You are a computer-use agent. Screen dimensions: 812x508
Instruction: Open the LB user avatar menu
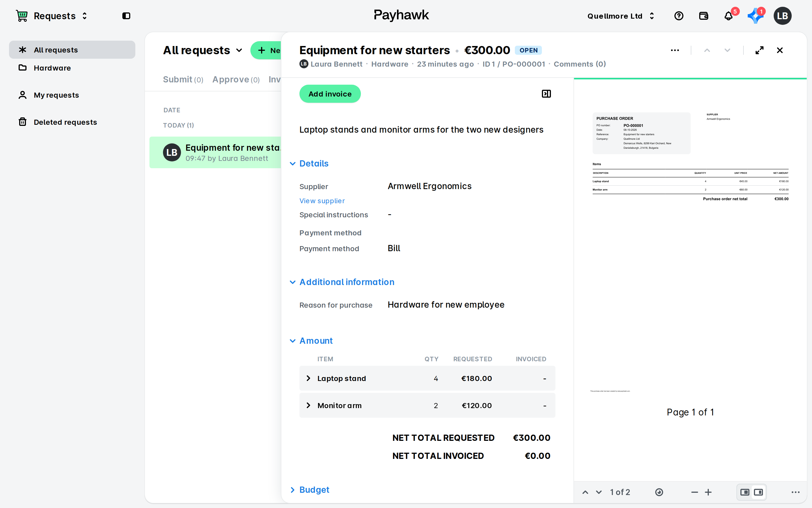tap(782, 16)
